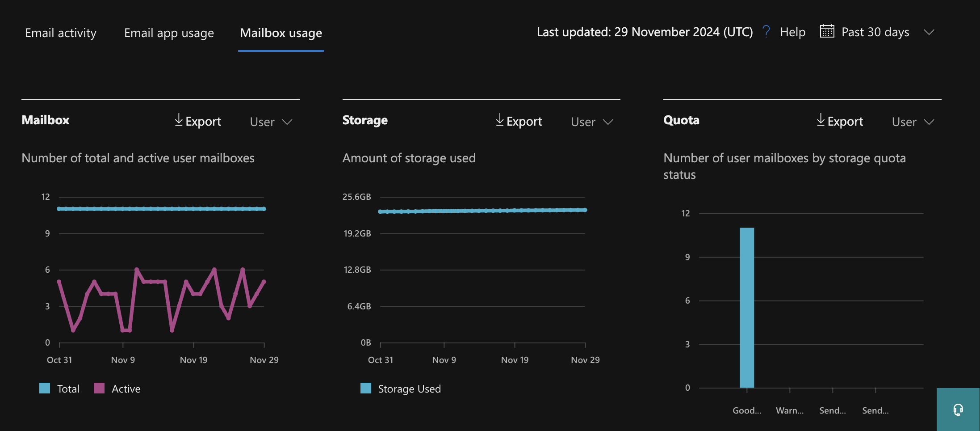Switch to the Email app usage tab
980x431 pixels.
pos(169,33)
